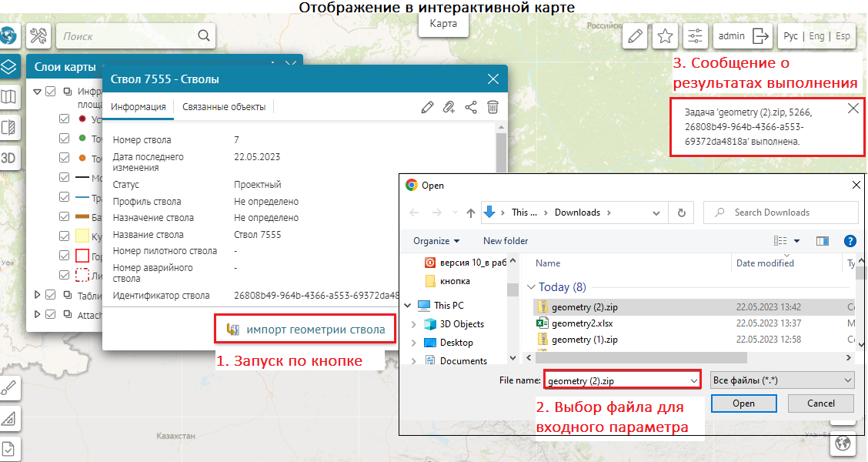The height and width of the screenshot is (462, 868).
Task: Click the logout icon next to admin
Action: tap(760, 35)
